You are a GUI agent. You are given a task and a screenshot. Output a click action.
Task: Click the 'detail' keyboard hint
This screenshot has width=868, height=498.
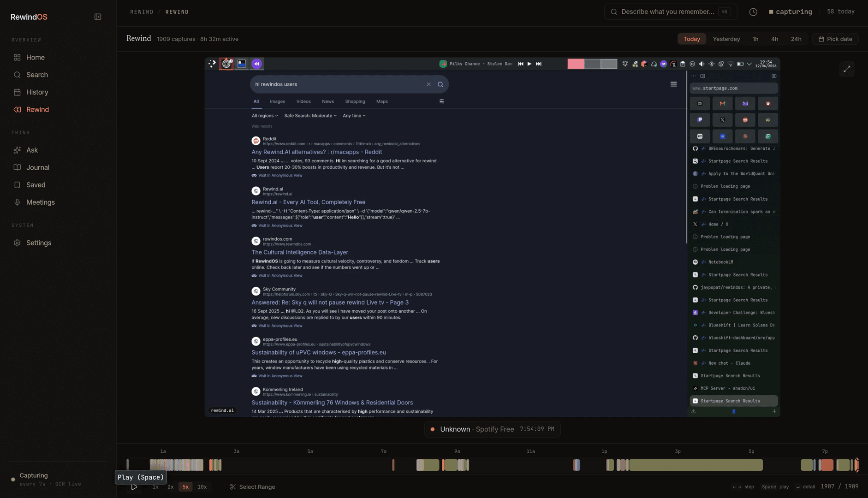pos(805,487)
